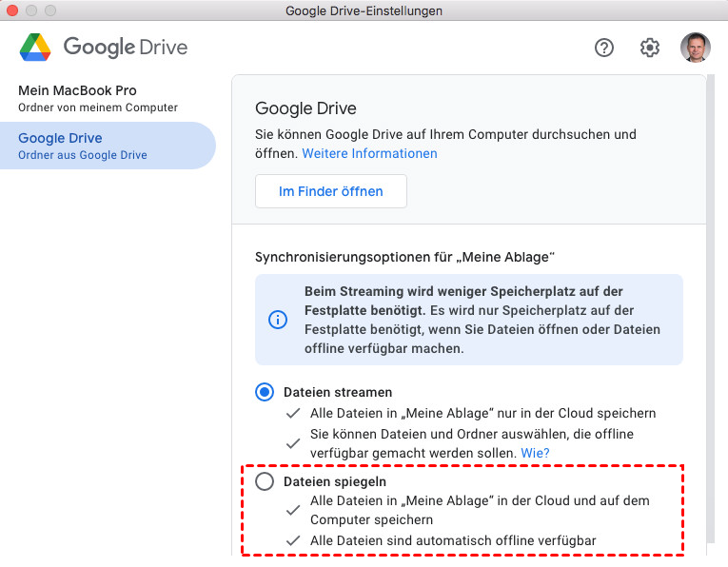Close the Google Drive-Einstellungen window
This screenshot has height=567, width=728.
coord(12,10)
